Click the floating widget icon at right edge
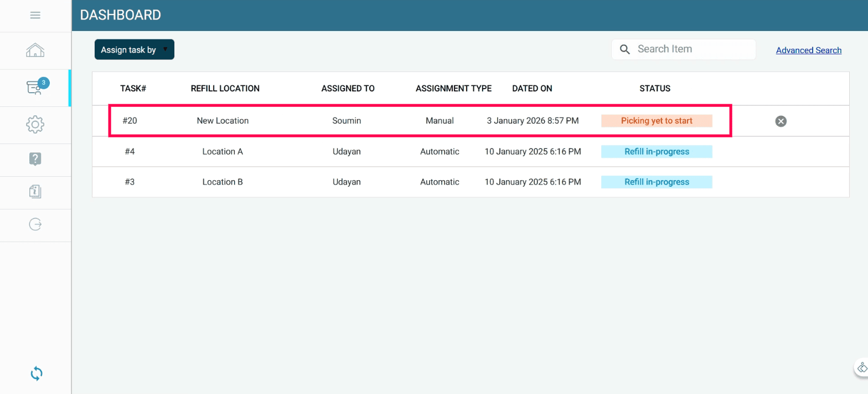 pyautogui.click(x=861, y=367)
